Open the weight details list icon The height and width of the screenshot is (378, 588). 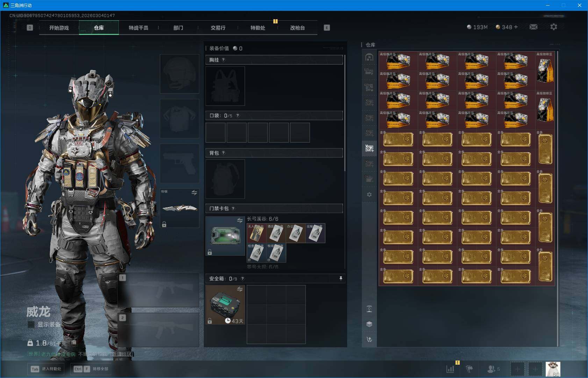click(x=74, y=343)
